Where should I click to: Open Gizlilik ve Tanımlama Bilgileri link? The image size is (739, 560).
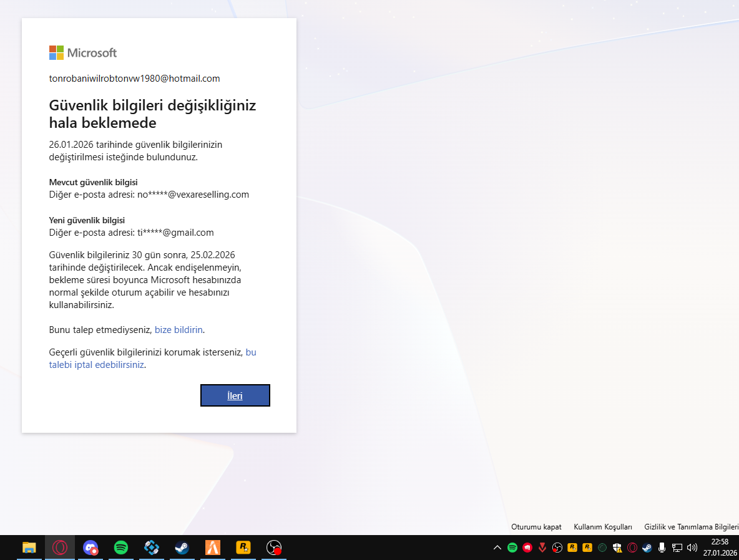point(692,526)
